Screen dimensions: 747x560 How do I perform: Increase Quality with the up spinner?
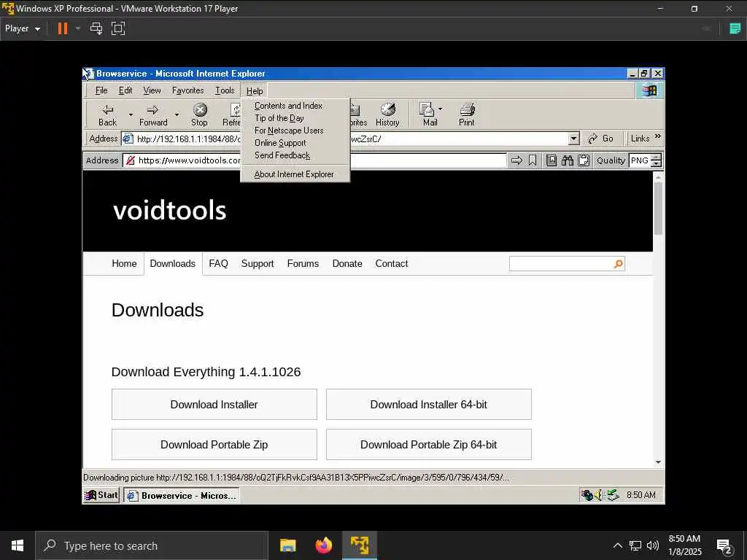tap(657, 157)
